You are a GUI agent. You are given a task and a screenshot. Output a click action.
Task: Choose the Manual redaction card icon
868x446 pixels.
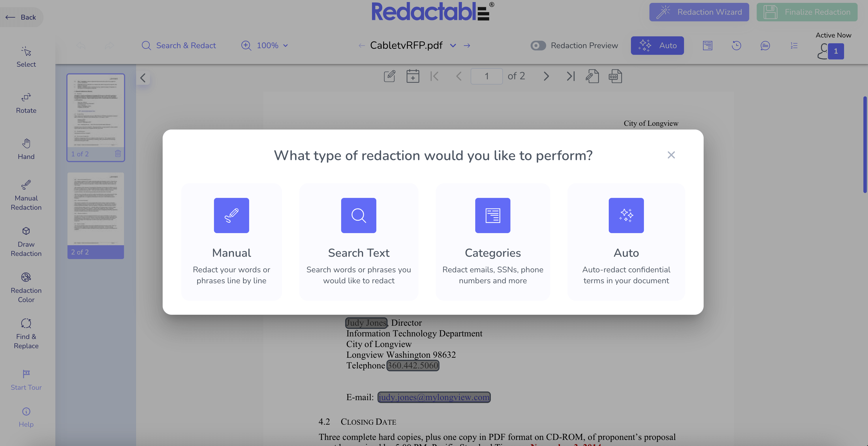point(232,215)
